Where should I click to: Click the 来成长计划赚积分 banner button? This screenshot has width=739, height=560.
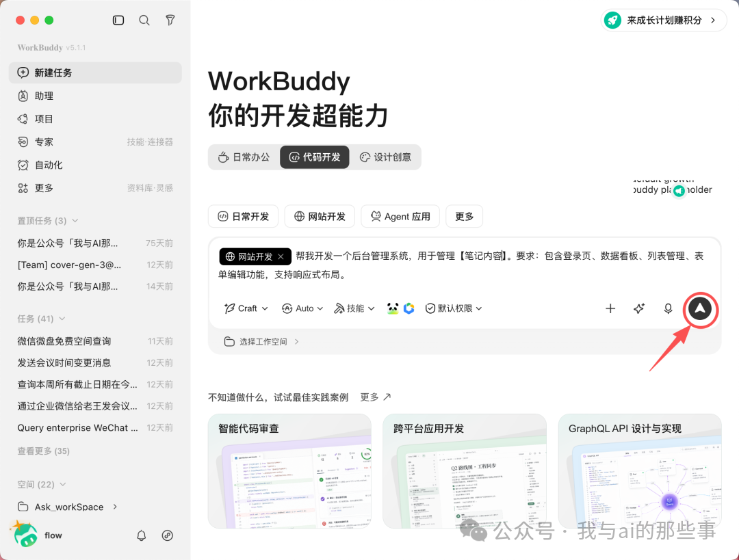[x=664, y=21]
